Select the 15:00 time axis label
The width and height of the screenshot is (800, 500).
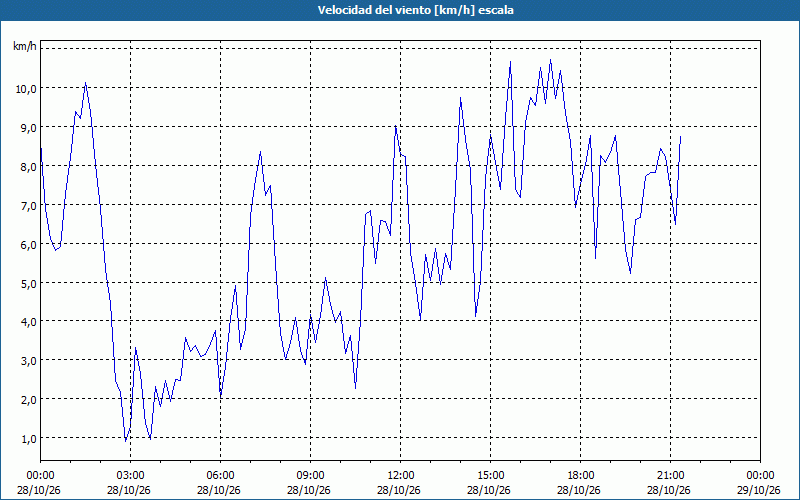click(490, 476)
